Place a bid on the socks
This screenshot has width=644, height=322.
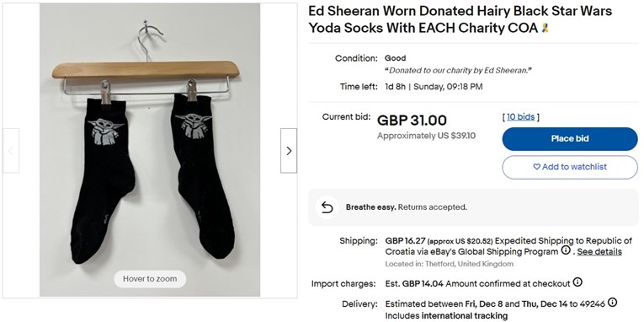tap(570, 139)
